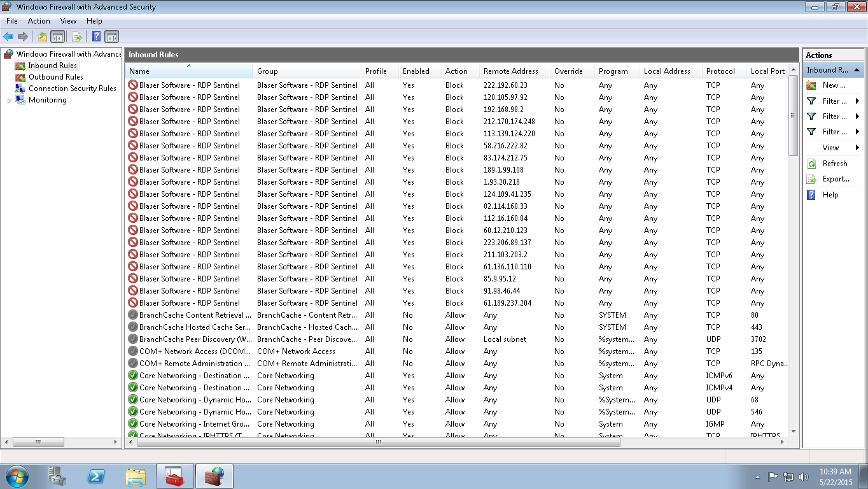Open the Help menu in menu bar

click(94, 21)
